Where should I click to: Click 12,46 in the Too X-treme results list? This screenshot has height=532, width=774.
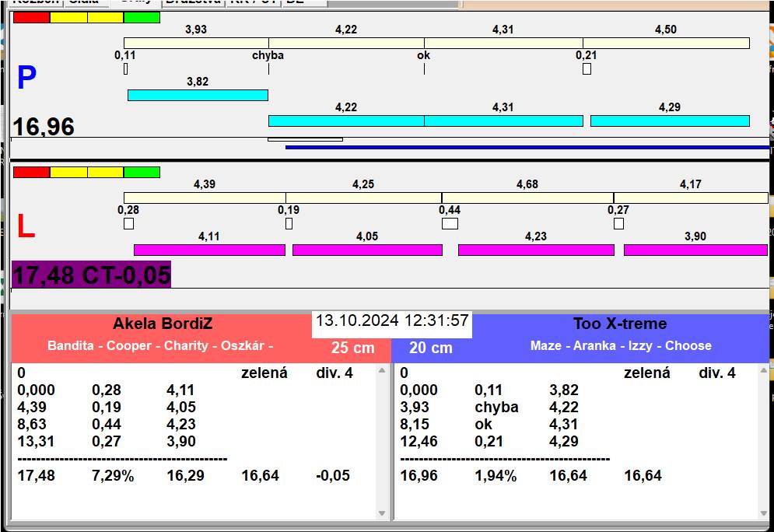[x=419, y=441]
